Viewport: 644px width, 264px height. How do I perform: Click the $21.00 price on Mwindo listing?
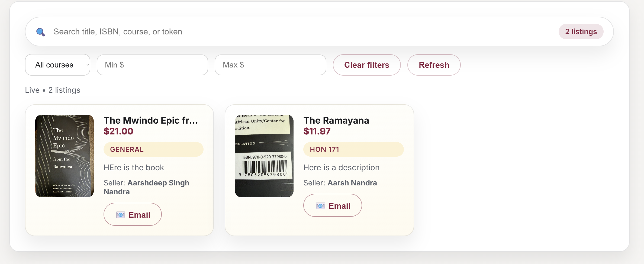pos(118,131)
